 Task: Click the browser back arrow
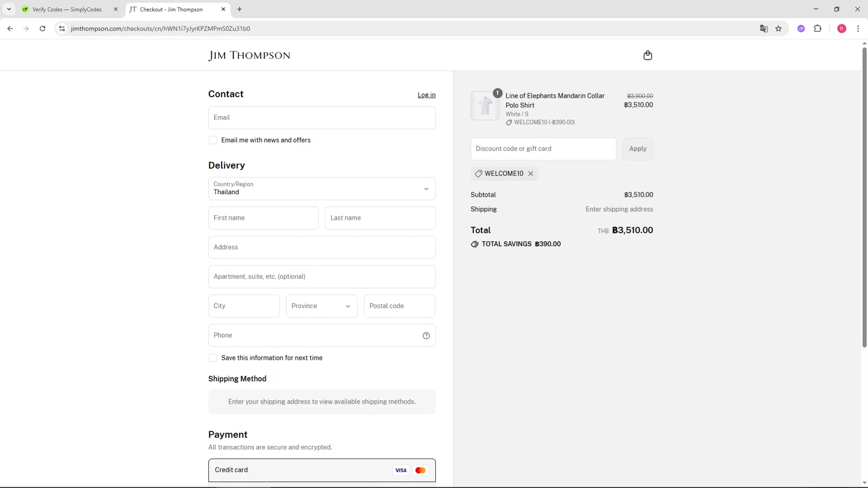[10, 28]
